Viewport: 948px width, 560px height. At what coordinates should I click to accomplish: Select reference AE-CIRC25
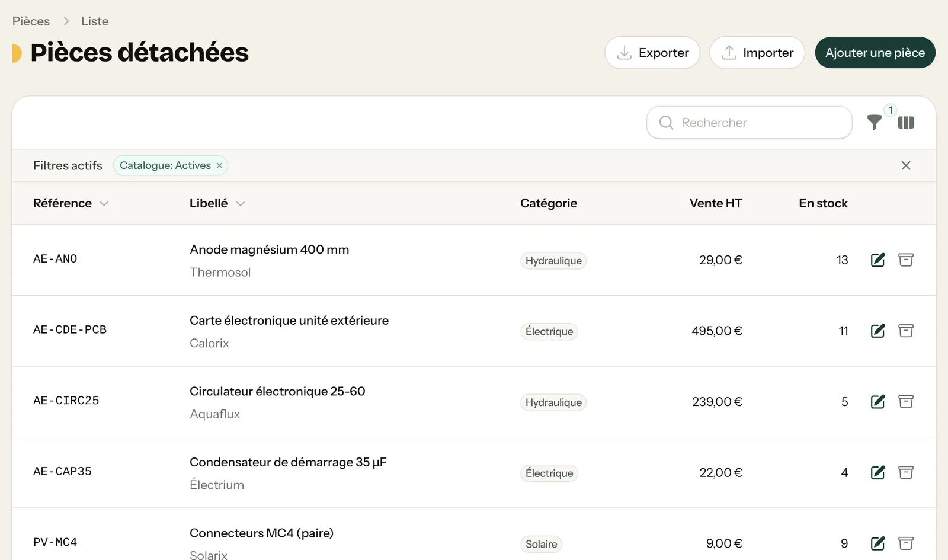coord(66,401)
